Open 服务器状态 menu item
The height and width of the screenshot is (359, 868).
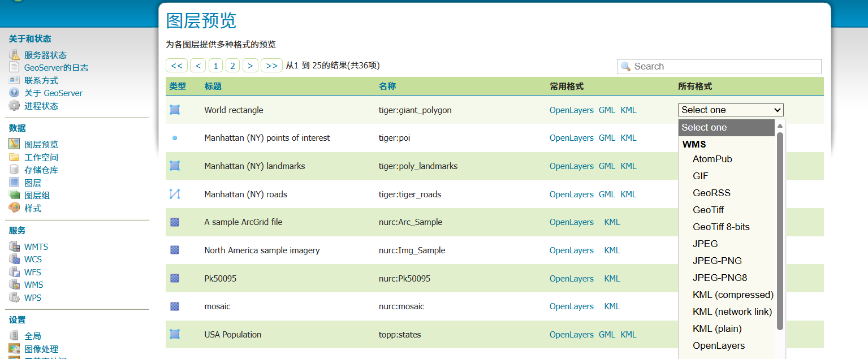pos(45,55)
